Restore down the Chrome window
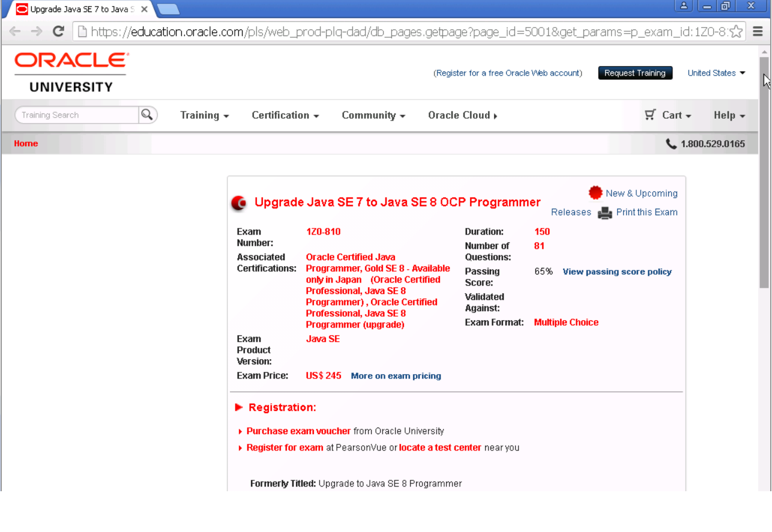This screenshot has width=772, height=532. (x=725, y=6)
